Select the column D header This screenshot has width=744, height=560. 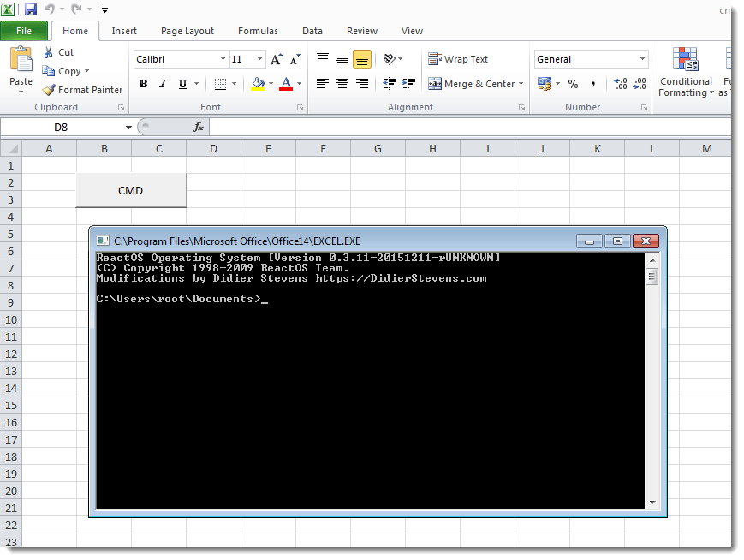[x=213, y=149]
